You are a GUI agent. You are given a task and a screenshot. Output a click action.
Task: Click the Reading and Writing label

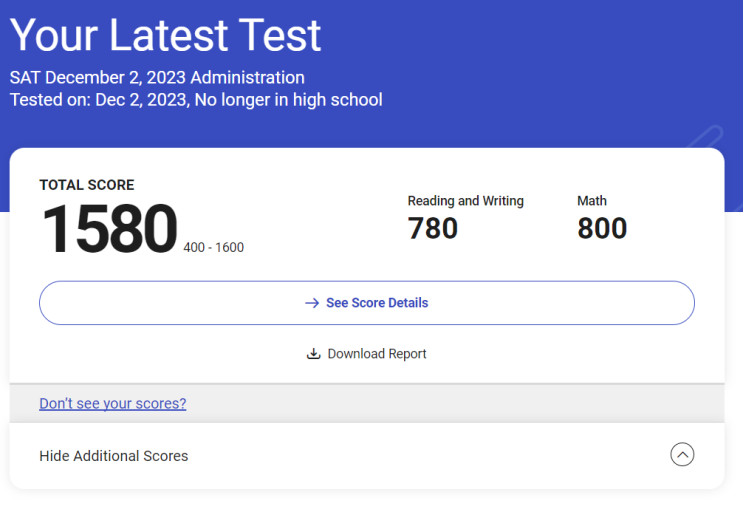click(465, 201)
